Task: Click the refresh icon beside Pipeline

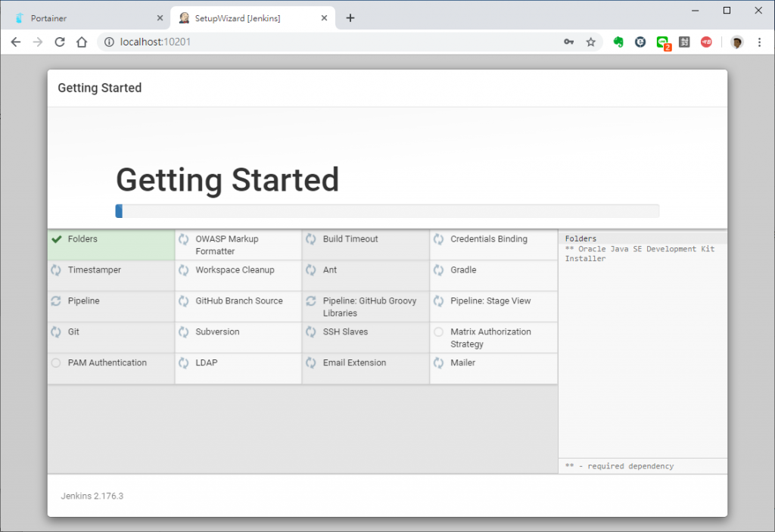Action: click(56, 301)
